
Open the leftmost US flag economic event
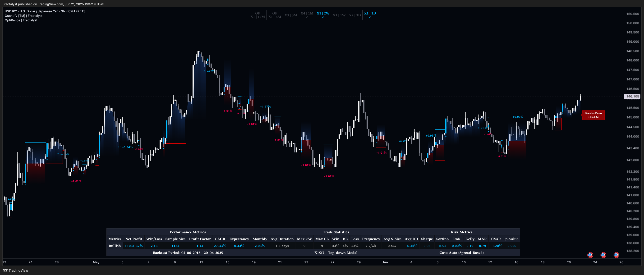tap(590, 255)
